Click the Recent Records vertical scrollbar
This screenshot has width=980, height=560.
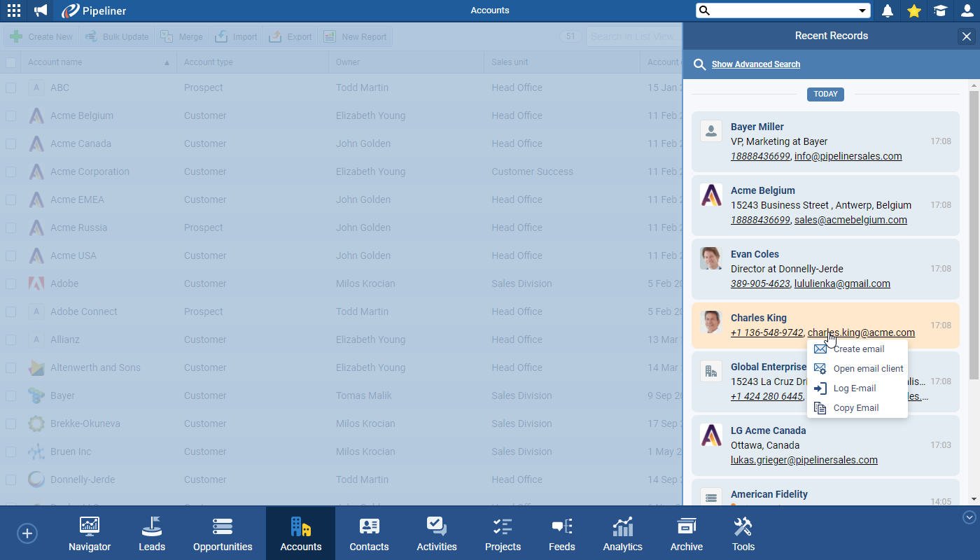coord(974,234)
